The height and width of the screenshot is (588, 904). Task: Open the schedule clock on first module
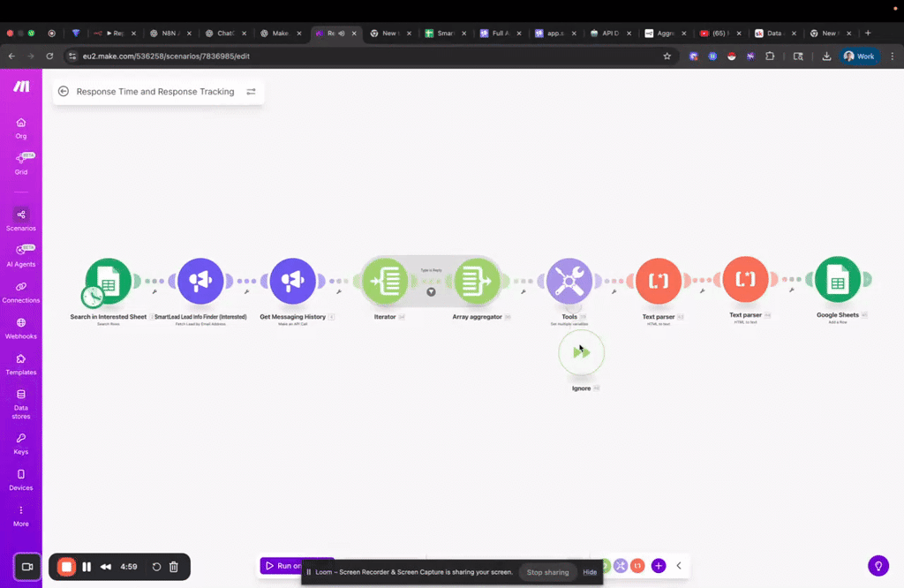pyautogui.click(x=93, y=297)
